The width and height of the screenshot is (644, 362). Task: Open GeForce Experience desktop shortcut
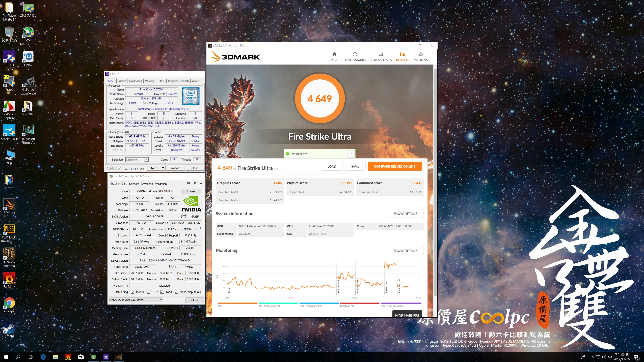coord(28,85)
